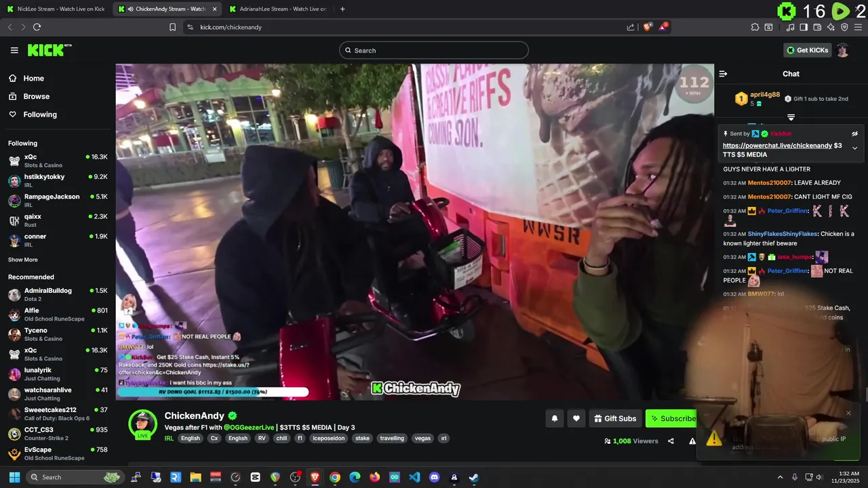Open Following from the left sidebar
Screen dimensions: 868x488
[40, 115]
